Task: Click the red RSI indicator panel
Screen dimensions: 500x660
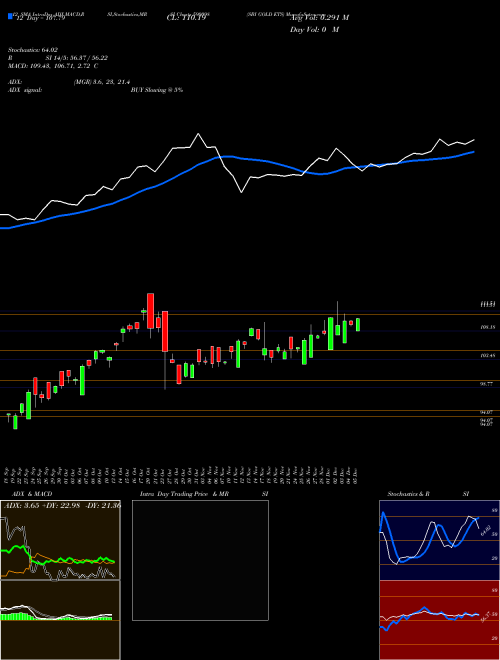Action: [439, 620]
